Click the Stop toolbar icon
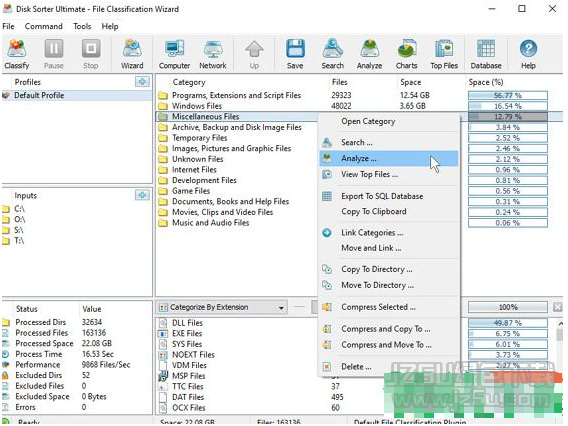Viewport: 568px width, 426px height. coord(91,54)
